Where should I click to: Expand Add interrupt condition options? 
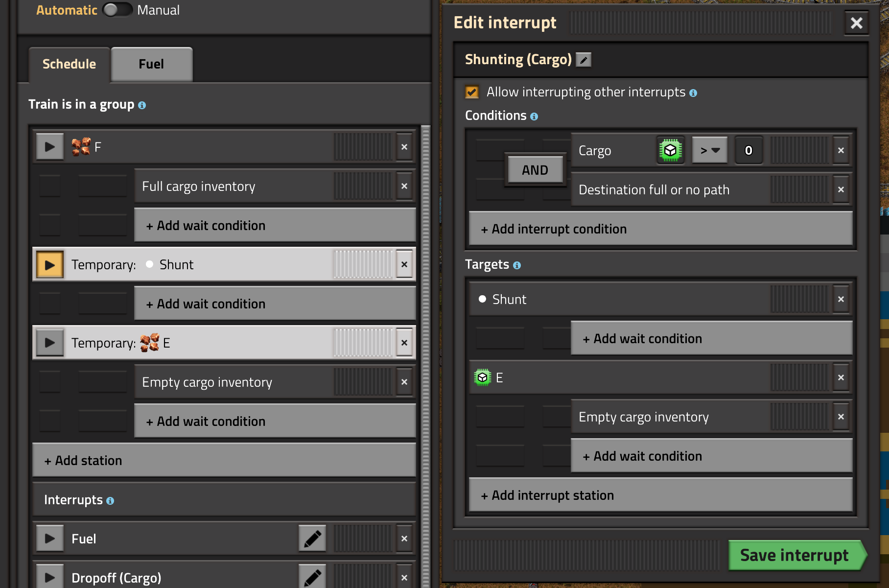pyautogui.click(x=660, y=229)
